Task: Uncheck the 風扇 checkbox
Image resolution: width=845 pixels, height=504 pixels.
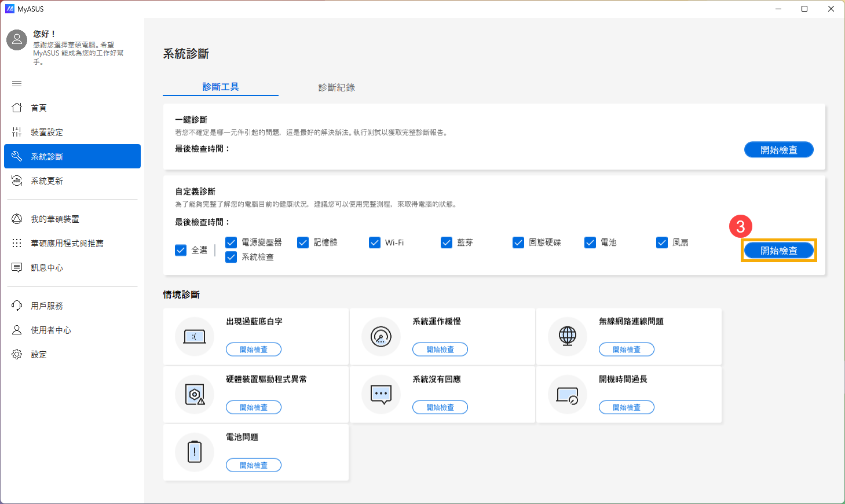Action: (x=662, y=242)
